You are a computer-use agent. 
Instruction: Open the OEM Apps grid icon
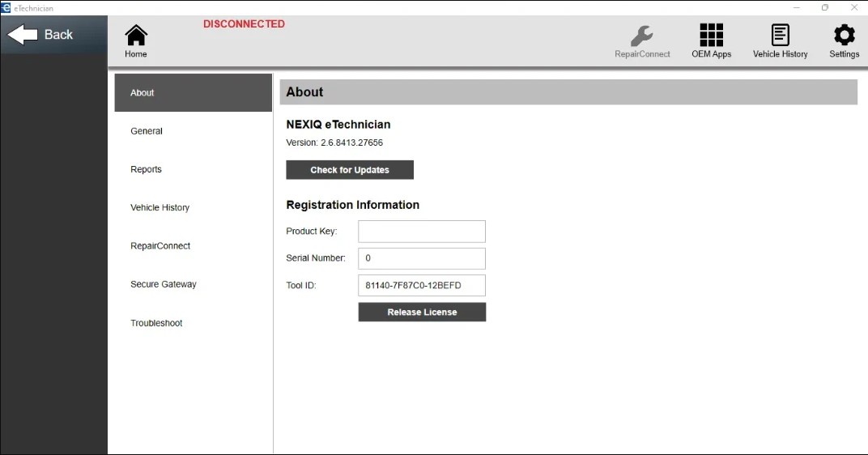tap(711, 36)
